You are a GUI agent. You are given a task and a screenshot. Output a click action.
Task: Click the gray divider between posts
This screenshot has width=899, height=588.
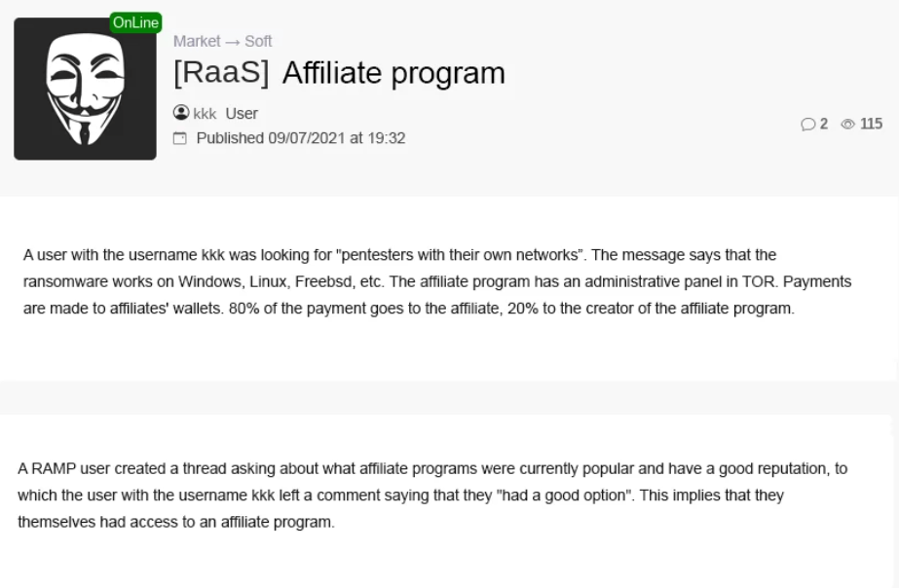(x=450, y=397)
